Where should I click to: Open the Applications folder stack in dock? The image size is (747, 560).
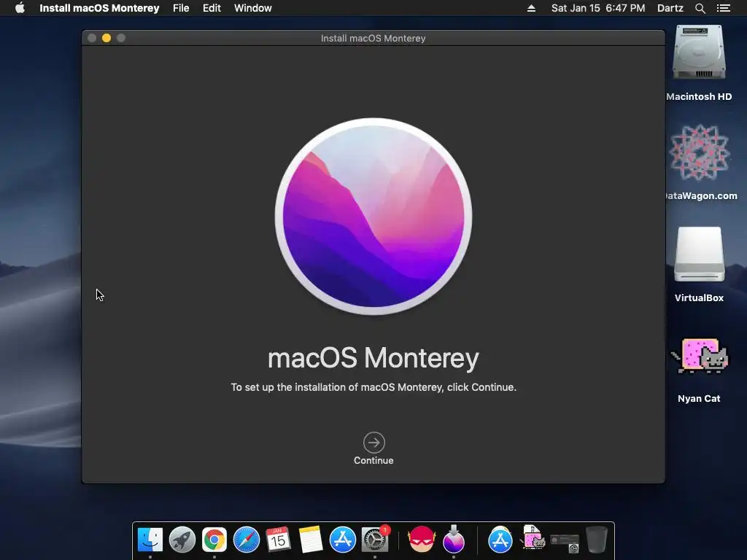tap(500, 540)
